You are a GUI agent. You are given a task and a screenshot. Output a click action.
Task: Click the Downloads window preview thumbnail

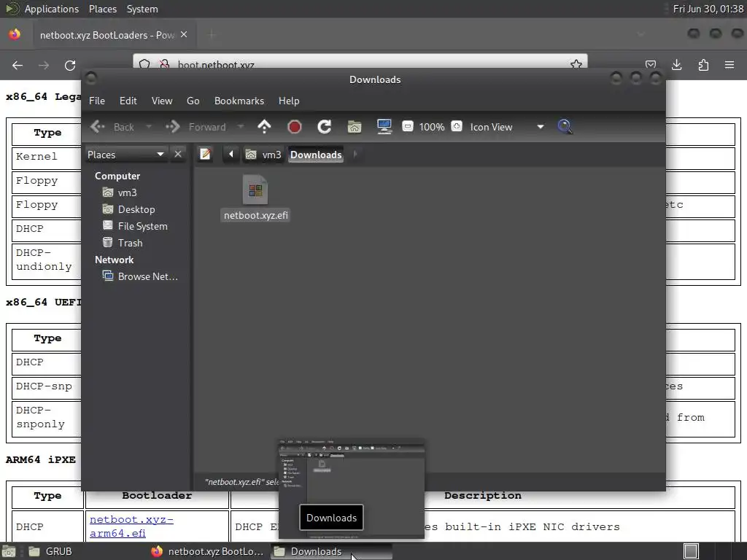pos(352,489)
